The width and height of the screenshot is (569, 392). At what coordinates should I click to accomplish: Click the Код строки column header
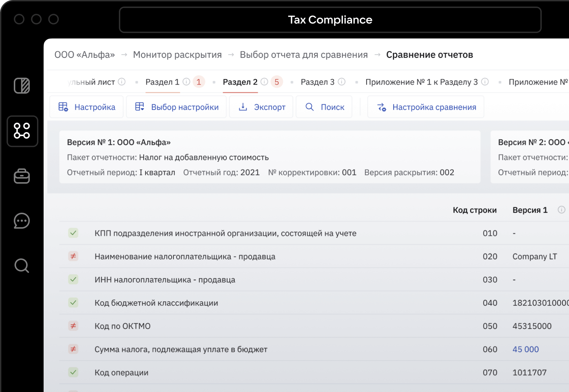pyautogui.click(x=475, y=210)
